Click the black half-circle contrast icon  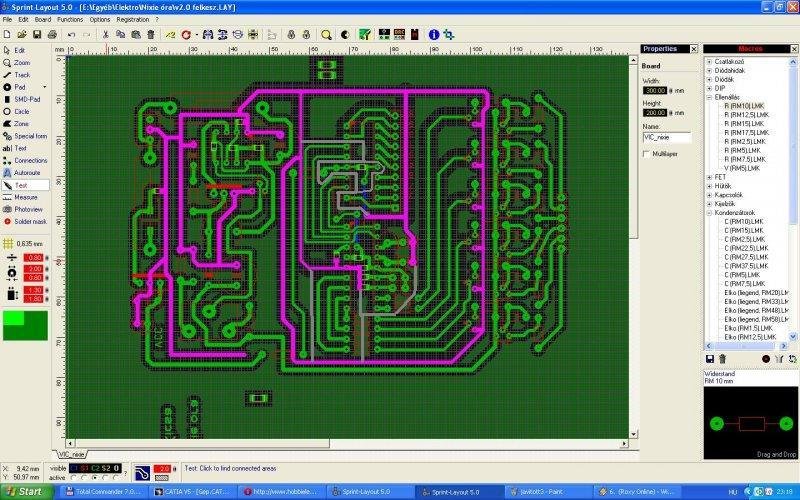(345, 35)
